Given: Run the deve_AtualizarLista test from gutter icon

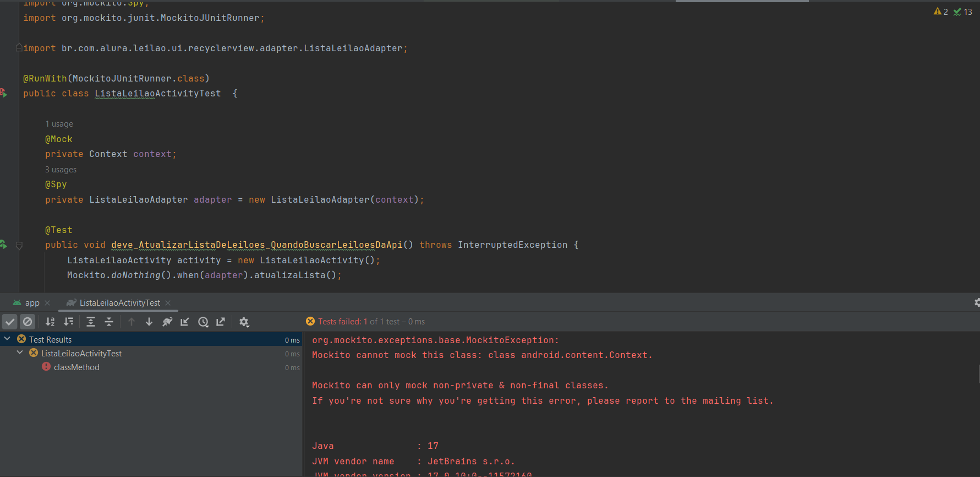Looking at the screenshot, I should point(4,245).
